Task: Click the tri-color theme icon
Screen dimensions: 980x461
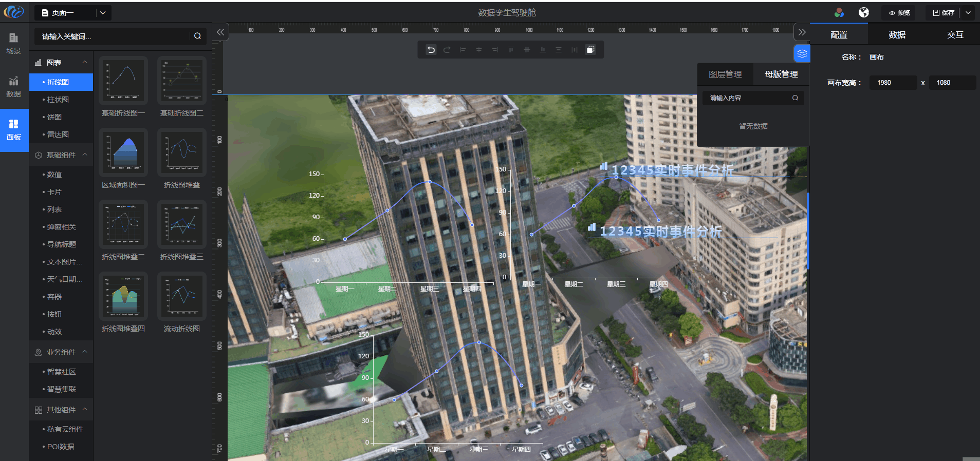Action: 839,13
